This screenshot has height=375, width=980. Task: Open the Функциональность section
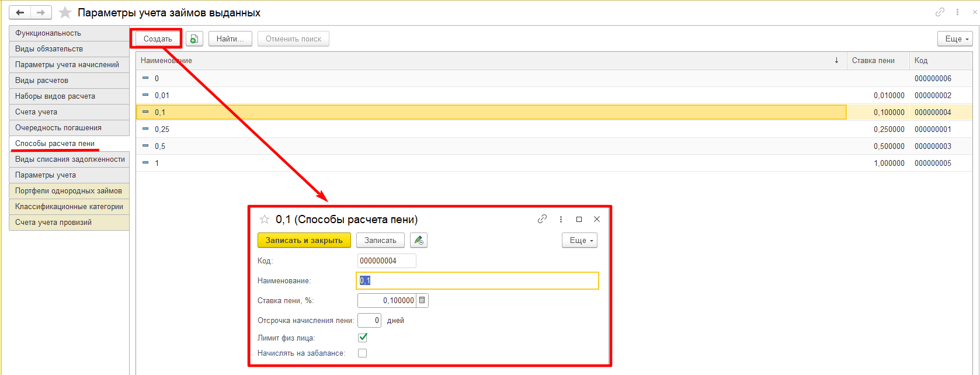[69, 33]
